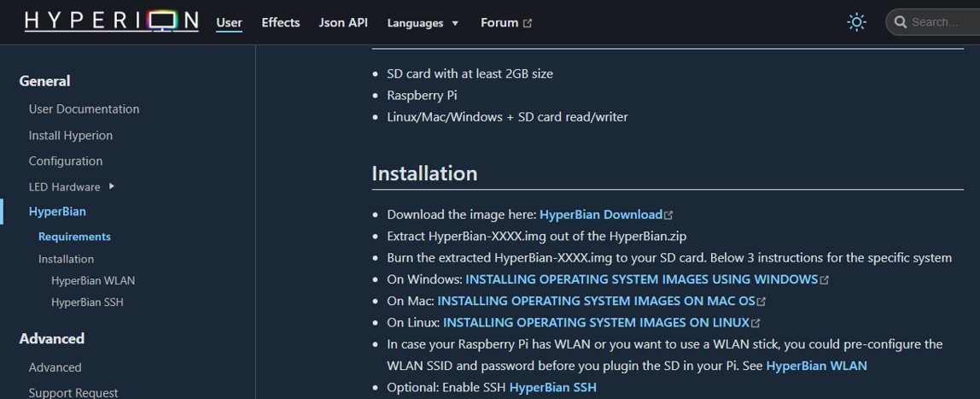Select Configuration in the sidebar

click(x=66, y=161)
